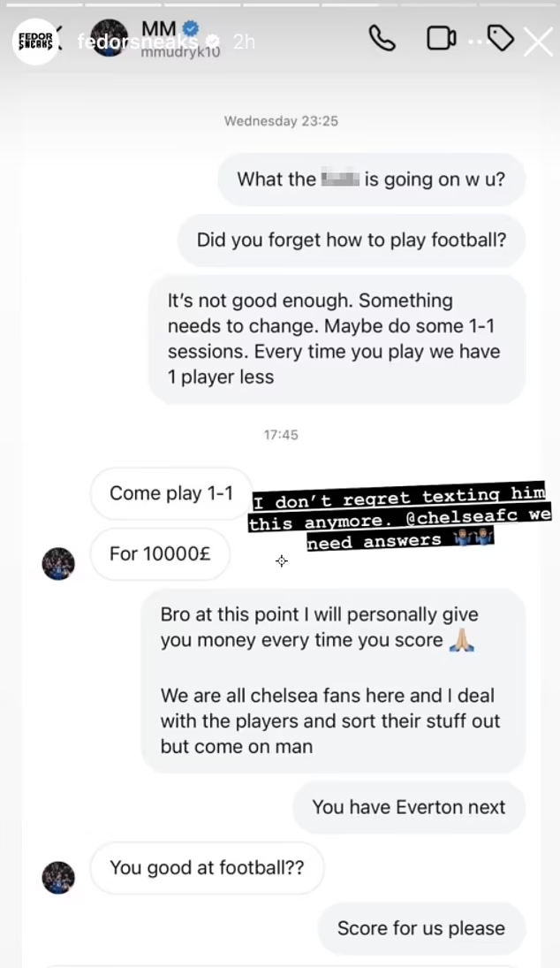Start a video call with the camera icon
The width and height of the screenshot is (560, 968).
pos(441,39)
